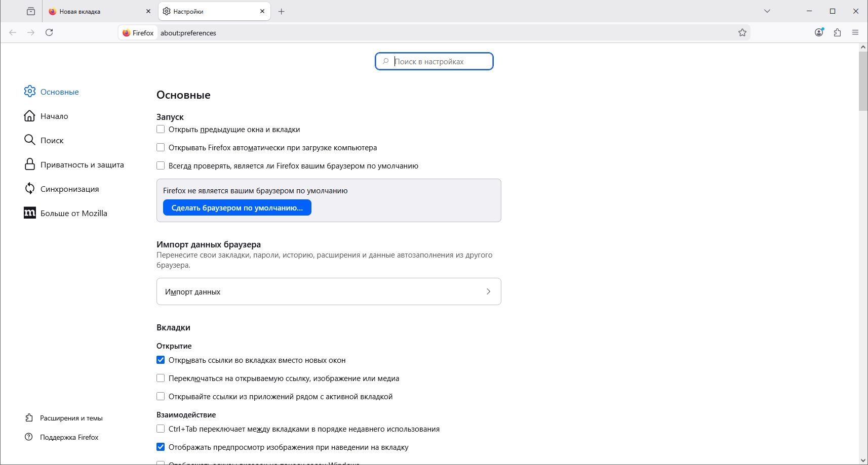Go to the Синхронизация section
868x465 pixels.
point(69,189)
